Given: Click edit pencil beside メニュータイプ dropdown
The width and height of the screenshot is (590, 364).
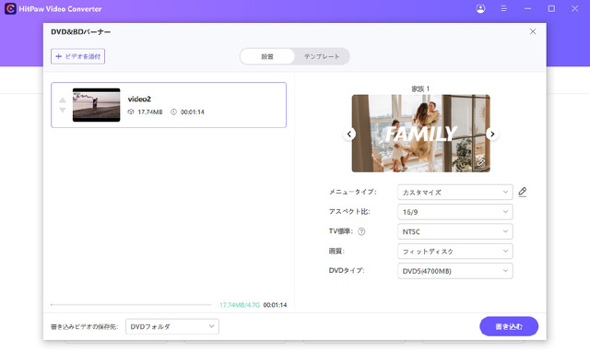Looking at the screenshot, I should [523, 192].
